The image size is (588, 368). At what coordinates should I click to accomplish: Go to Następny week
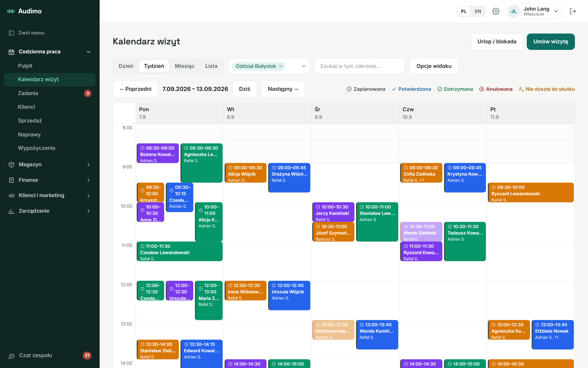pyautogui.click(x=283, y=89)
